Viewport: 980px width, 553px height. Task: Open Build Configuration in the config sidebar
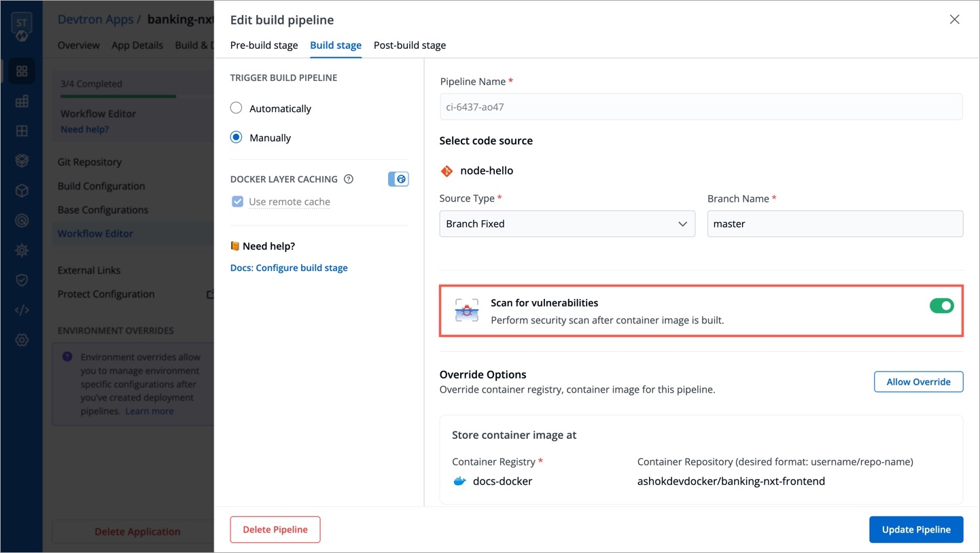(x=101, y=186)
